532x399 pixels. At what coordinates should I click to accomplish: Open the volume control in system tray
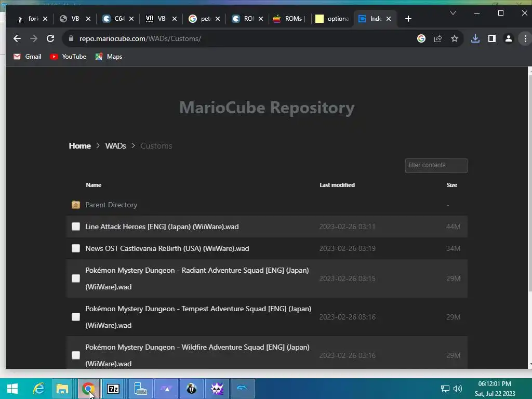pyautogui.click(x=458, y=389)
